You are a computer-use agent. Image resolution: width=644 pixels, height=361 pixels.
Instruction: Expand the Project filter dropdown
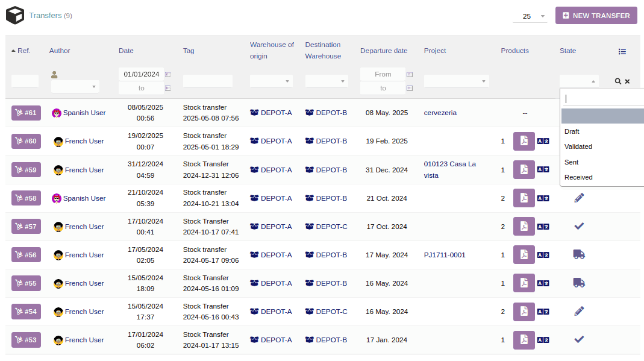(x=456, y=81)
